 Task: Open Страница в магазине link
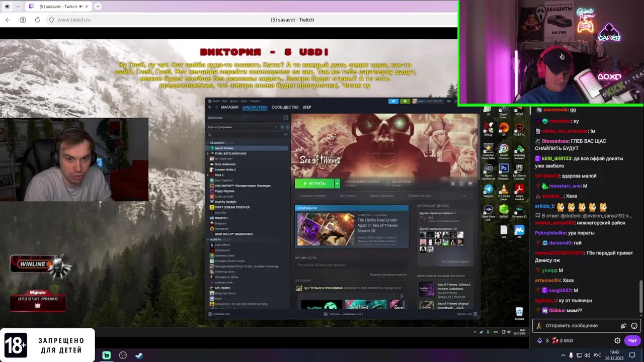(312, 195)
